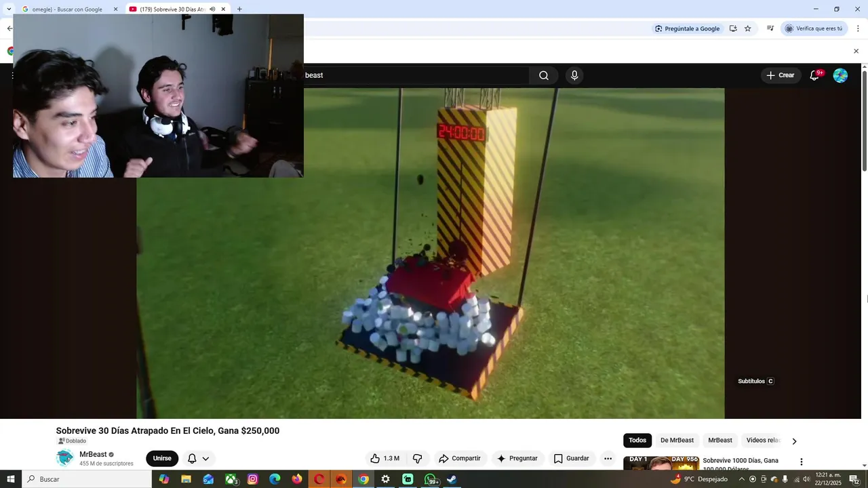Open weather widget 9°C Despejado
Viewport: 868px width, 488px height.
(698, 479)
